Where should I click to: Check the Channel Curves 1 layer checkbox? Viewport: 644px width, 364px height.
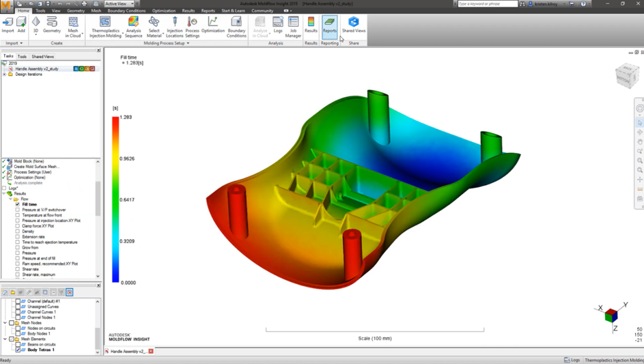(18, 312)
